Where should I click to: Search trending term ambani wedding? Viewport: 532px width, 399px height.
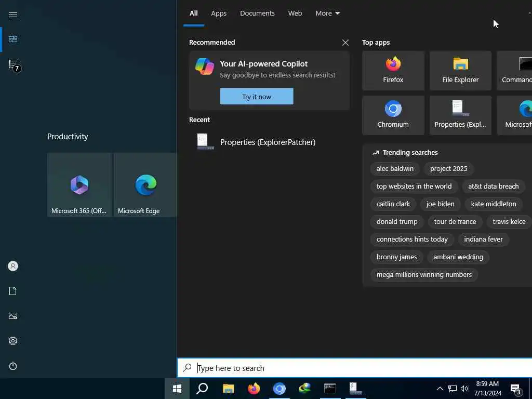tap(458, 257)
